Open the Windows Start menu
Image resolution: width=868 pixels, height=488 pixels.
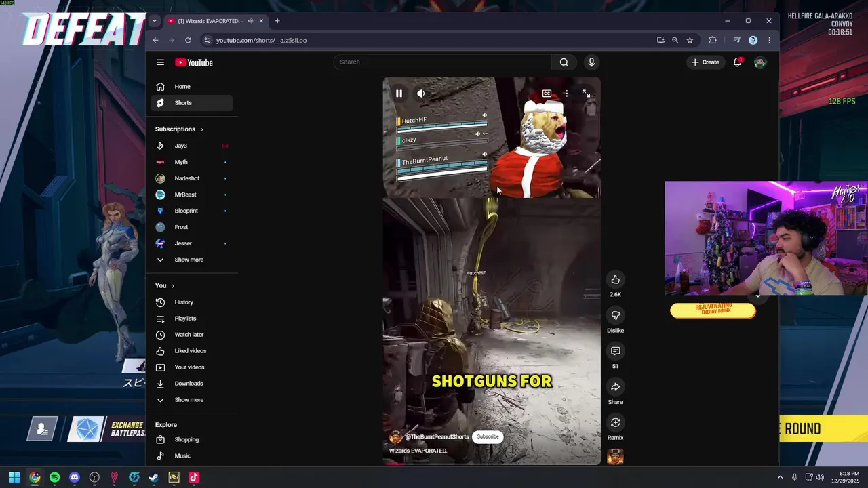click(x=14, y=477)
